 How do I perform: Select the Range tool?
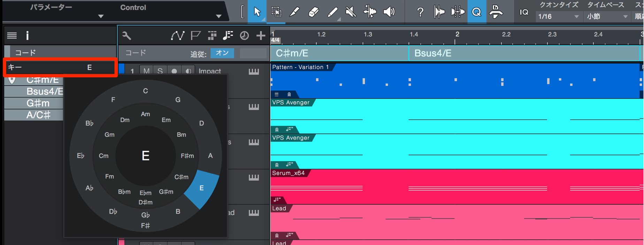(x=276, y=12)
